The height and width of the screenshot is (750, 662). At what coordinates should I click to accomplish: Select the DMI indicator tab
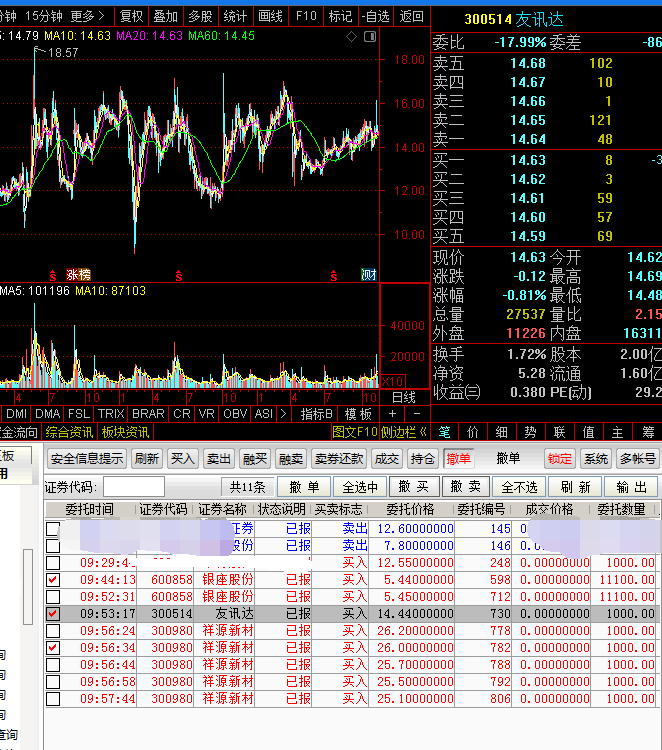tap(16, 414)
